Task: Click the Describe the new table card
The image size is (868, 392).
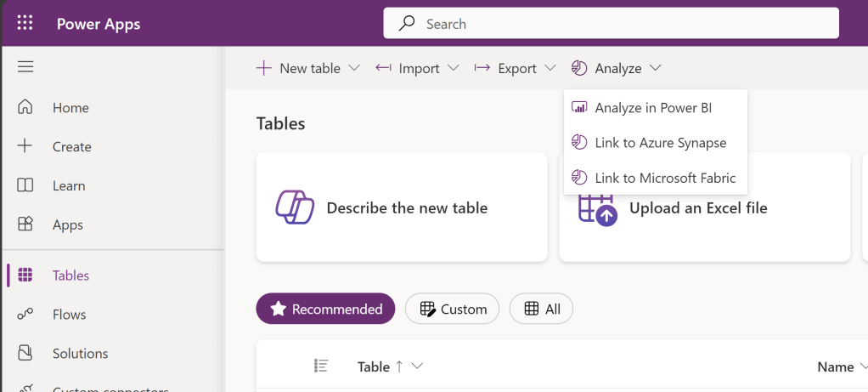Action: point(402,207)
